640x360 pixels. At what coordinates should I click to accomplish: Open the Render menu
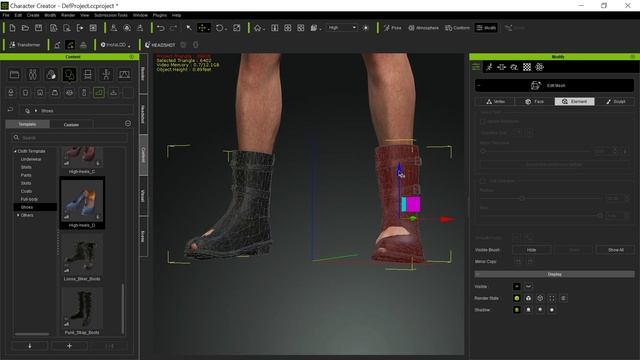[68, 15]
